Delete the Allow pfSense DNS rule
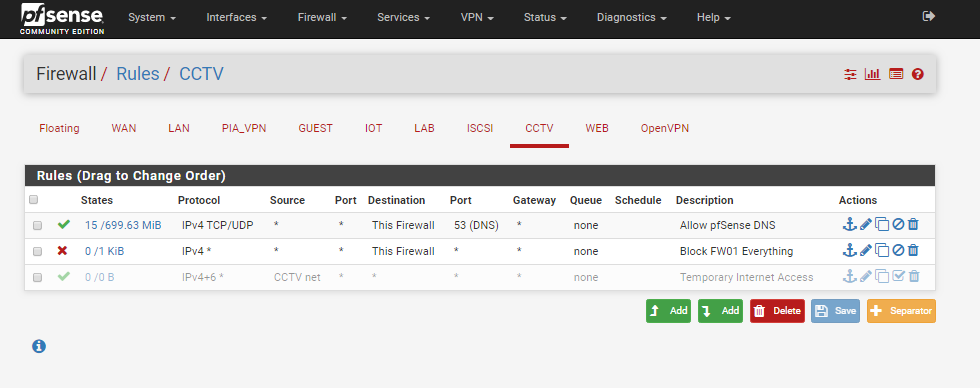The width and height of the screenshot is (980, 388). click(x=913, y=224)
